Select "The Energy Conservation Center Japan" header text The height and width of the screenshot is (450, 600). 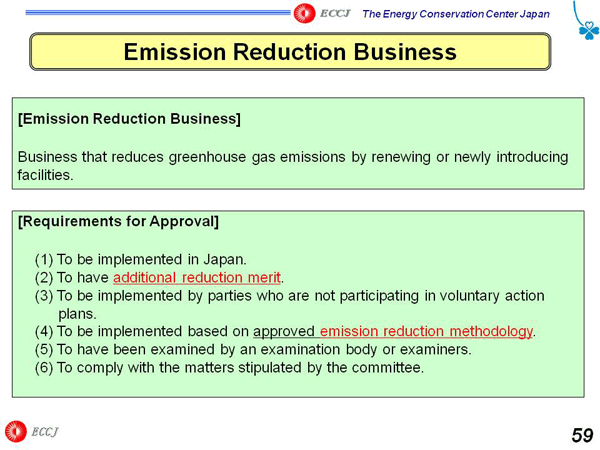tap(455, 13)
